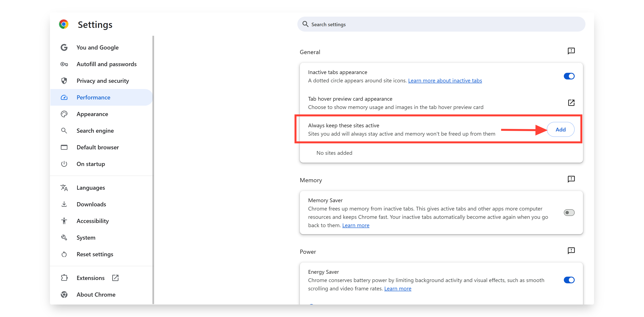This screenshot has width=644, height=317.
Task: Follow Memory Saver Learn more link
Action: (x=356, y=225)
